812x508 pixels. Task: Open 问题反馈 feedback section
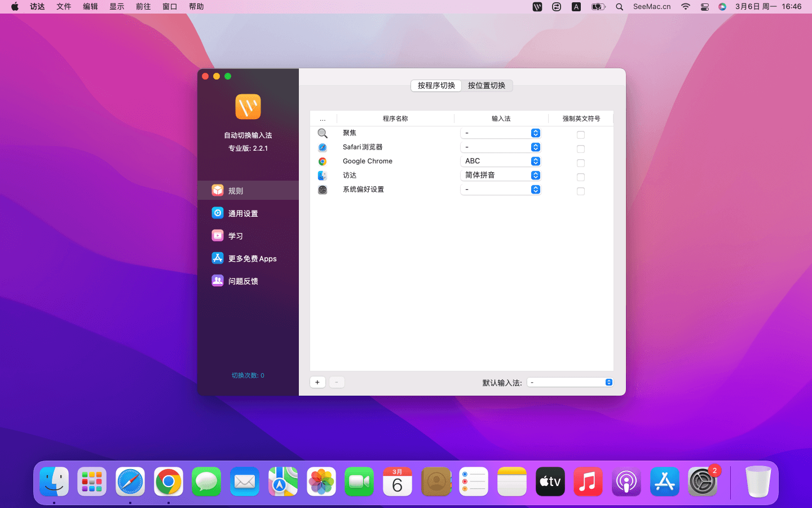242,281
